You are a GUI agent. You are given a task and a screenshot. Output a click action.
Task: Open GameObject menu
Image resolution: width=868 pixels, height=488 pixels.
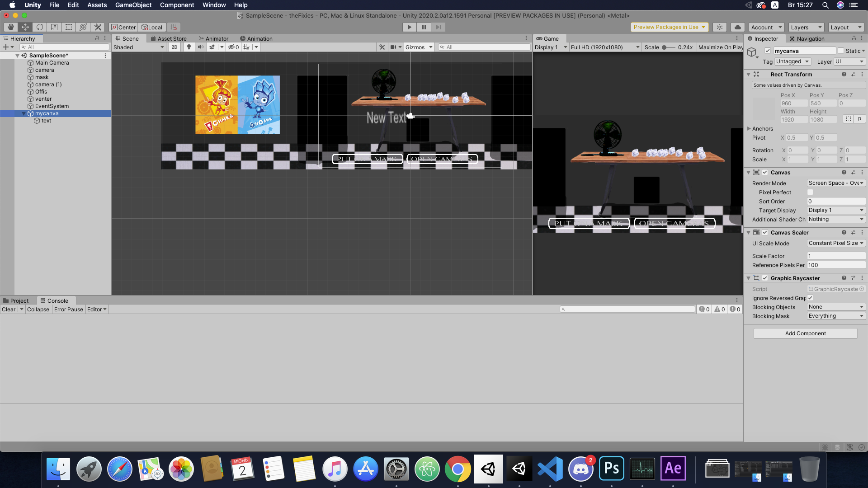pyautogui.click(x=133, y=5)
